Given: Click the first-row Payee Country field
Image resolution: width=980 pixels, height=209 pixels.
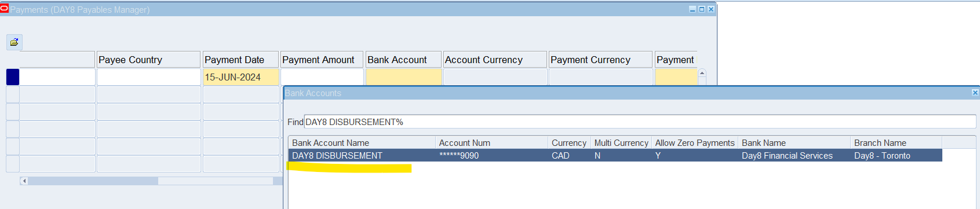Looking at the screenshot, I should tap(148, 77).
